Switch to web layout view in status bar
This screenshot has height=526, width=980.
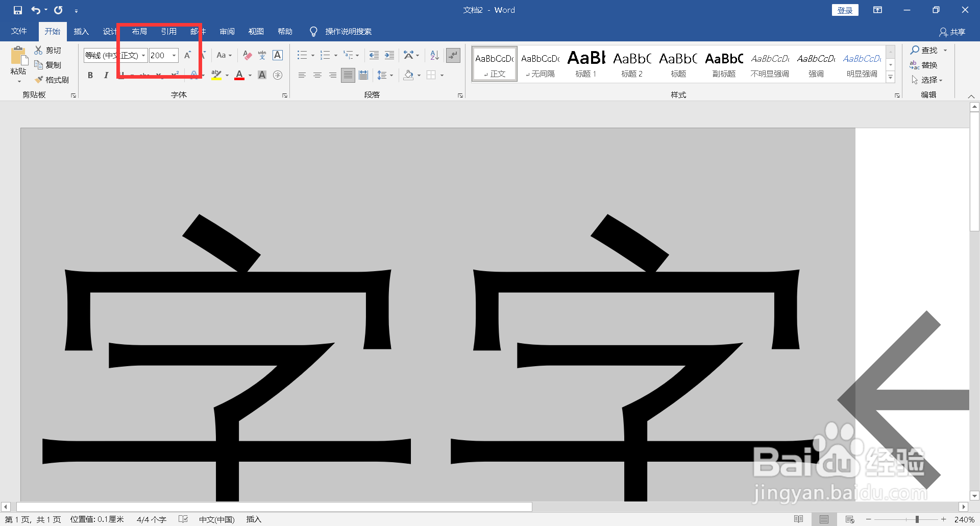(850, 519)
